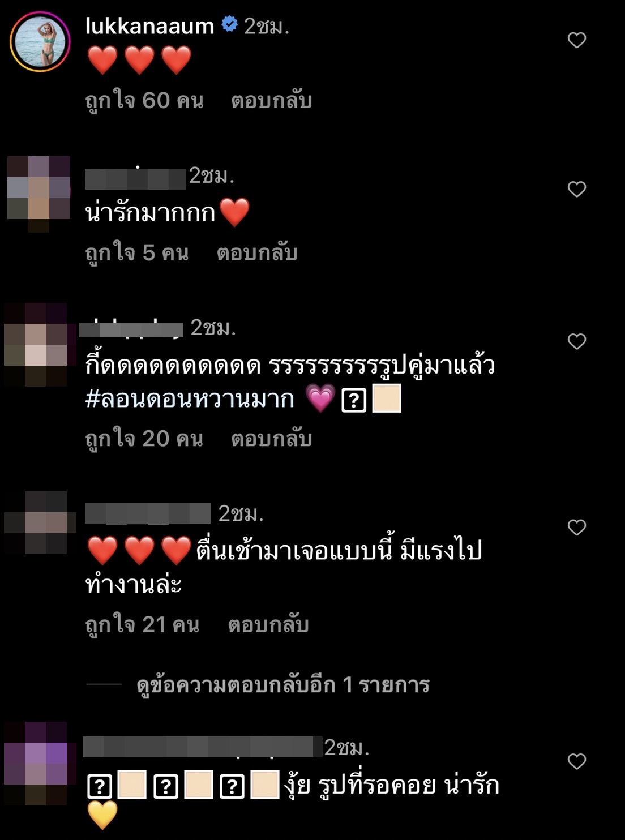View ถูกใจ 20 คน likes list

click(144, 439)
